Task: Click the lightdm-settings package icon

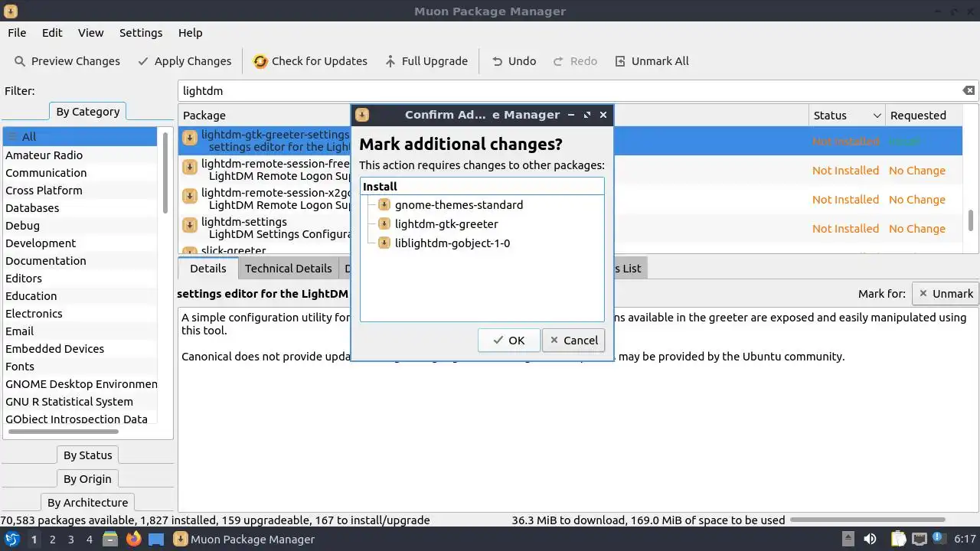Action: (190, 226)
